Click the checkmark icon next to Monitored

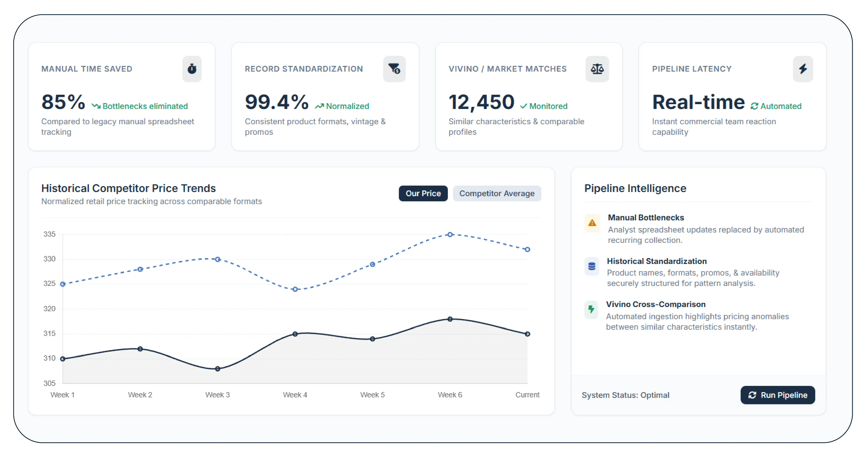(523, 106)
